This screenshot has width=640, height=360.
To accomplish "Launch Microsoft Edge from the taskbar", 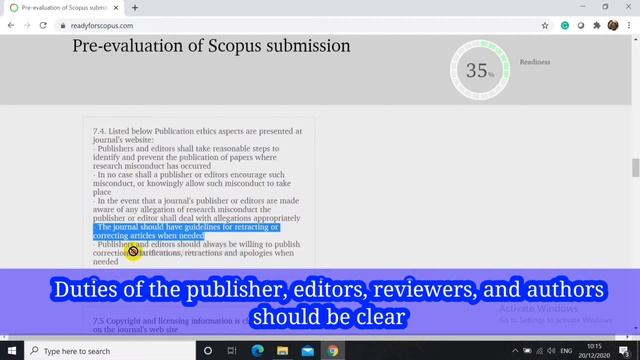I will click(x=257, y=351).
